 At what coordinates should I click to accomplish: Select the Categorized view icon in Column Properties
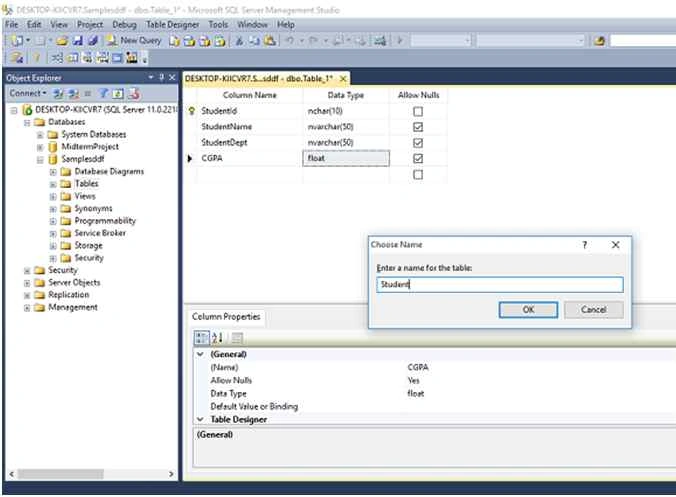point(201,338)
